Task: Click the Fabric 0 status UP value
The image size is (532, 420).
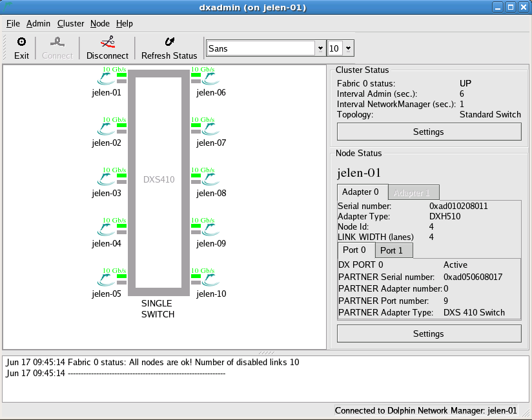Action: pyautogui.click(x=466, y=83)
